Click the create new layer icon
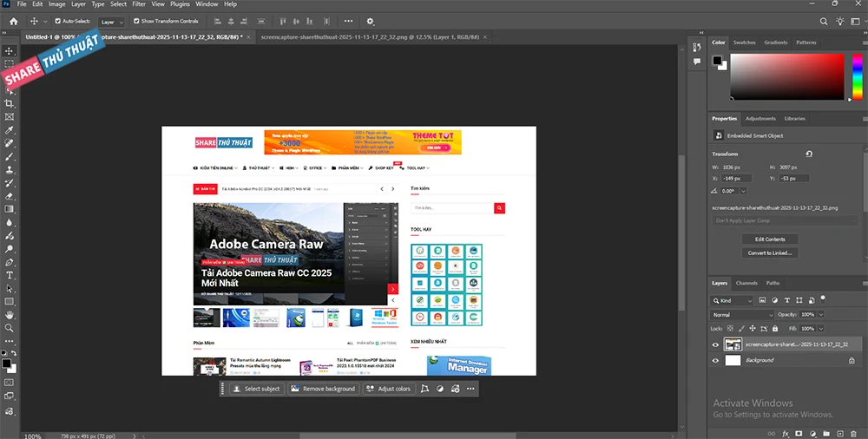The image size is (868, 439). (839, 434)
